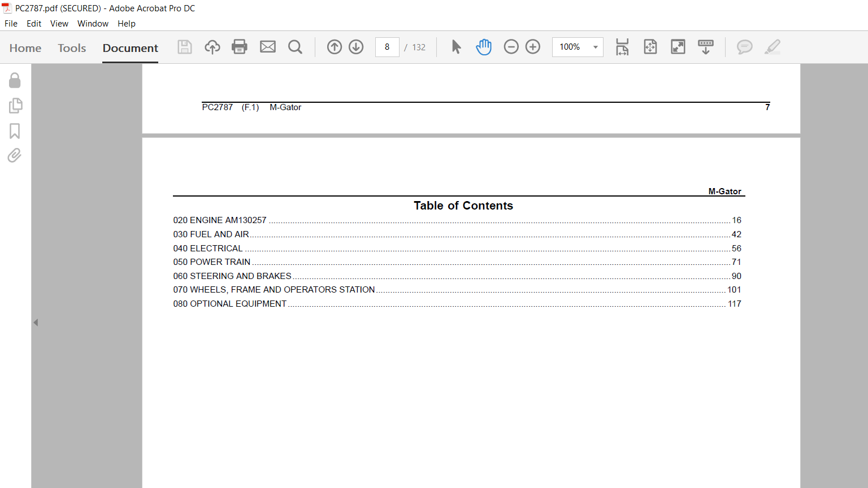This screenshot has height=488, width=868.
Task: Print the document with printer icon
Action: pos(240,47)
